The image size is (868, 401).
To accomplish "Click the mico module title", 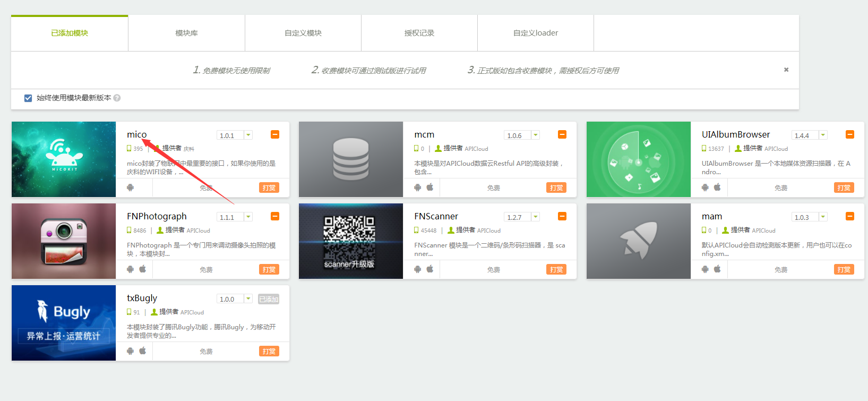I will (137, 134).
